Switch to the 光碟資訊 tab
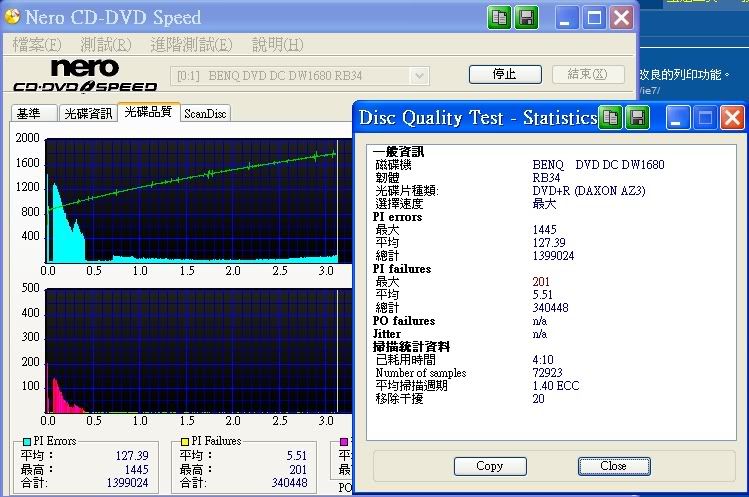 [x=88, y=114]
